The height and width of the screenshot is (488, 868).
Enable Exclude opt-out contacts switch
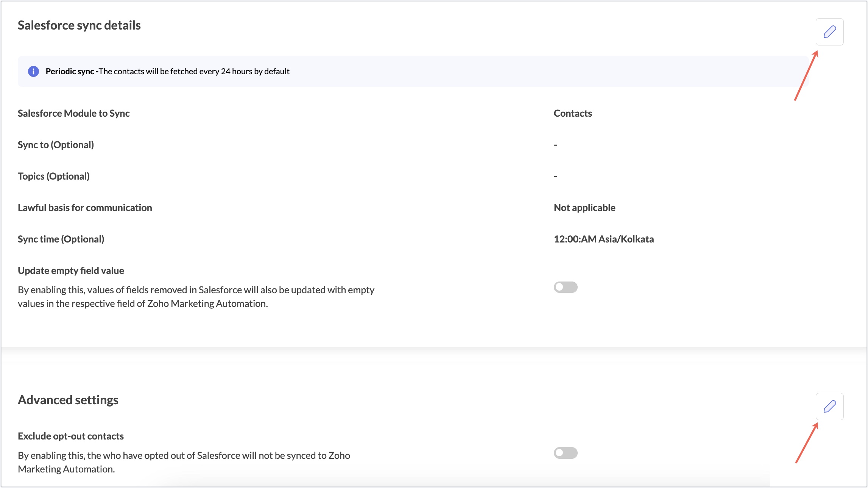click(566, 453)
